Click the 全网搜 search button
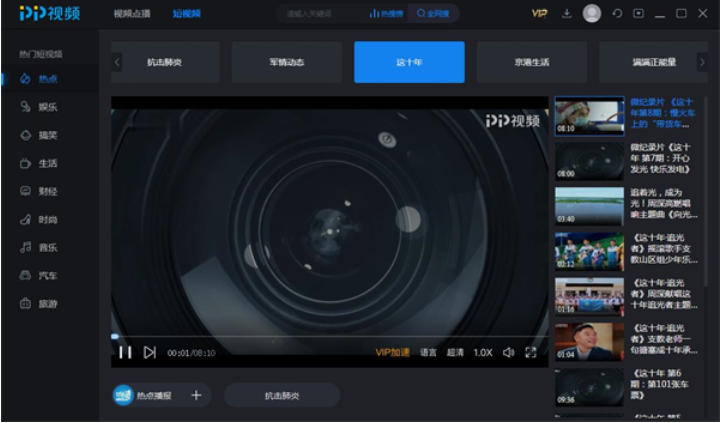Screen dimensions: 723x423 433,13
